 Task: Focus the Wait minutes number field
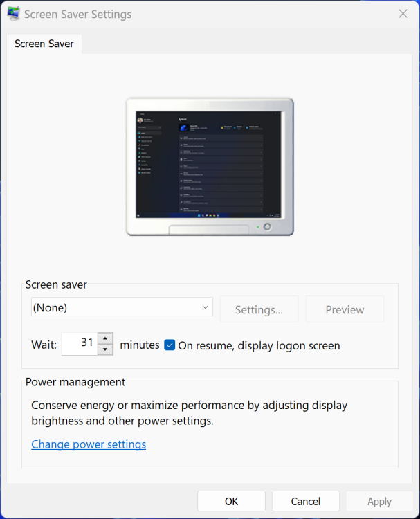click(80, 343)
